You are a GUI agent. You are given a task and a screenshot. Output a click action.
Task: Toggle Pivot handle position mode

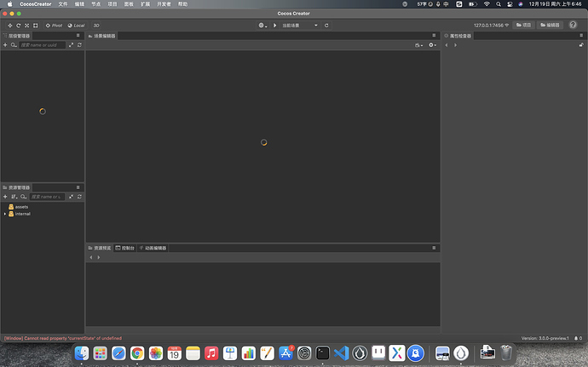tap(54, 26)
